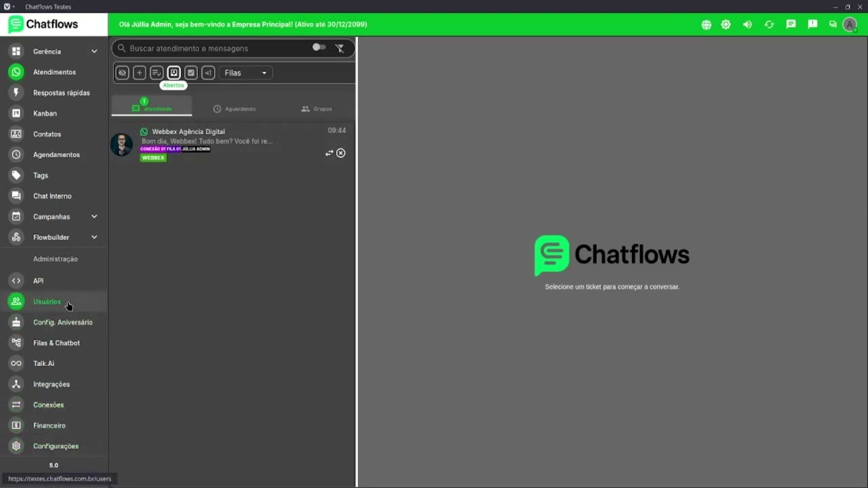Open Agendamentos in the sidebar
Image resolution: width=868 pixels, height=488 pixels.
(x=54, y=155)
